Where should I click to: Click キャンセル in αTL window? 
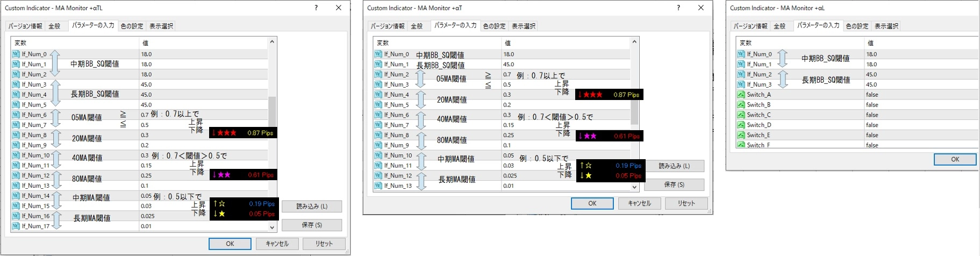[x=277, y=244]
